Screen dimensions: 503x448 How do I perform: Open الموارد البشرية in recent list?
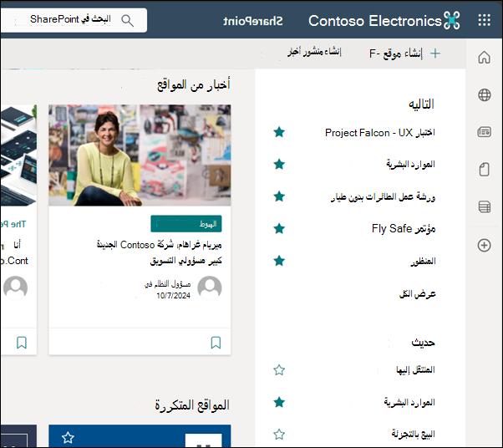pos(409,402)
